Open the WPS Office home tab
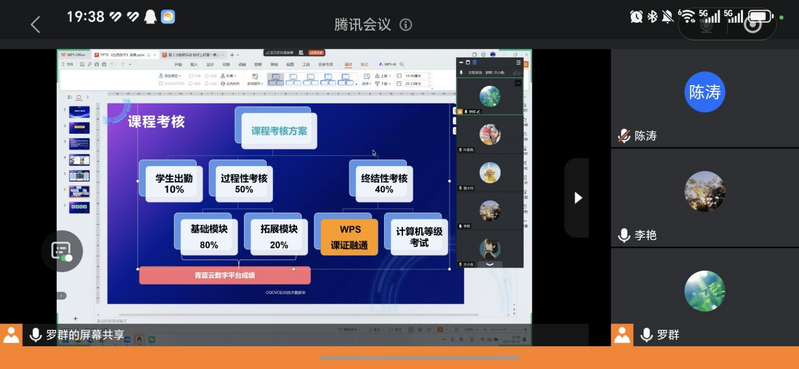The image size is (799, 369). click(72, 55)
